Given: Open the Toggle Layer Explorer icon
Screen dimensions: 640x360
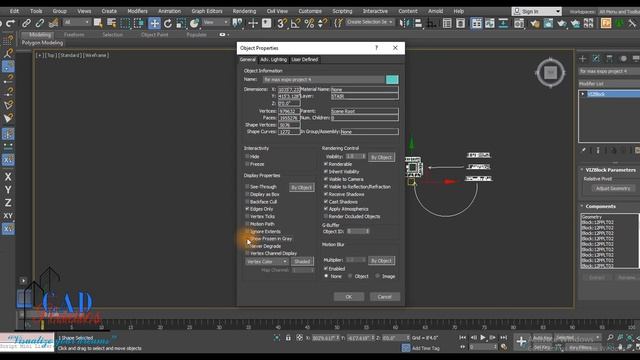Looking at the screenshot, I should coord(460,23).
